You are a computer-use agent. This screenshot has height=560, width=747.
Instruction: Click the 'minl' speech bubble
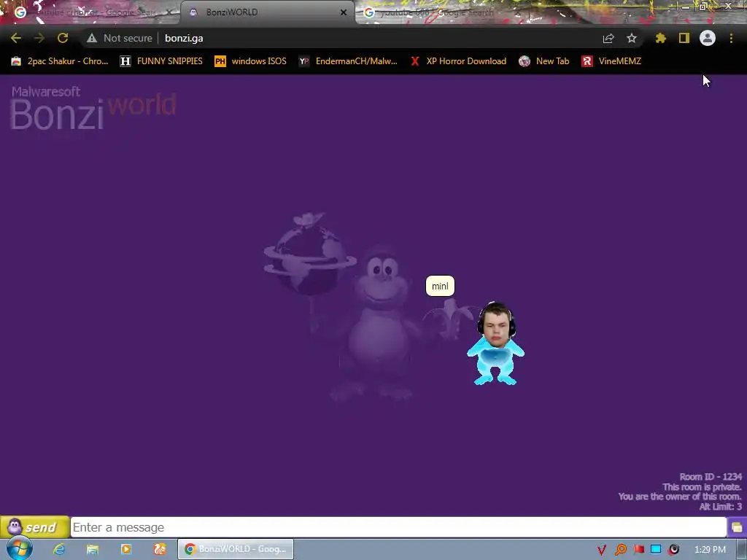440,286
